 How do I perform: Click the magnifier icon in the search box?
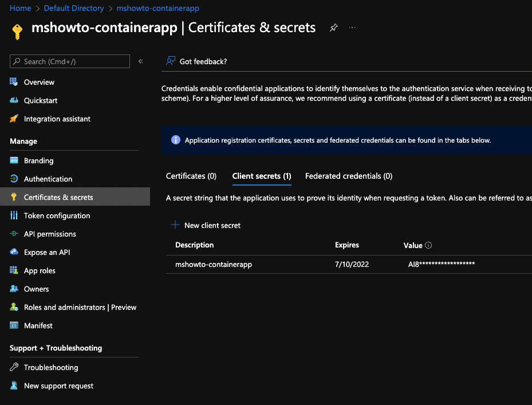(17, 61)
